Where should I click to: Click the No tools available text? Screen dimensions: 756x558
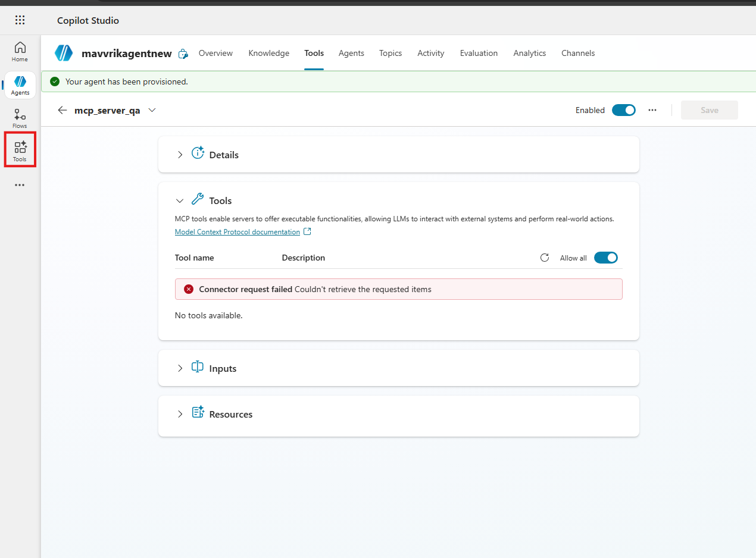[208, 315]
